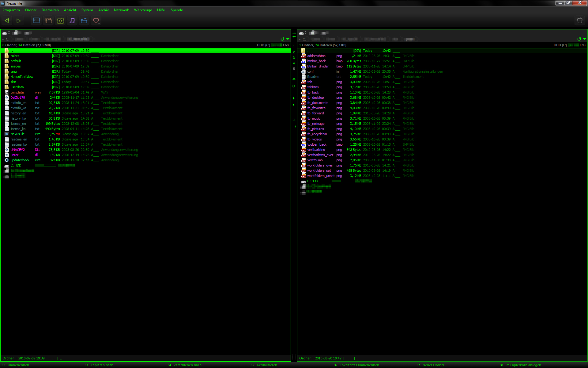Image resolution: width=588 pixels, height=368 pixels.
Task: Navigate back using the green back arrow
Action: (x=7, y=21)
